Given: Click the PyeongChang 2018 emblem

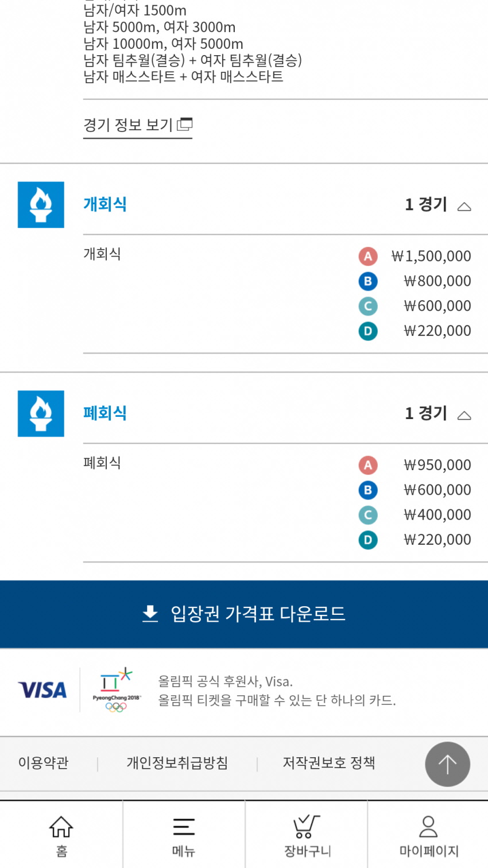Looking at the screenshot, I should [117, 690].
